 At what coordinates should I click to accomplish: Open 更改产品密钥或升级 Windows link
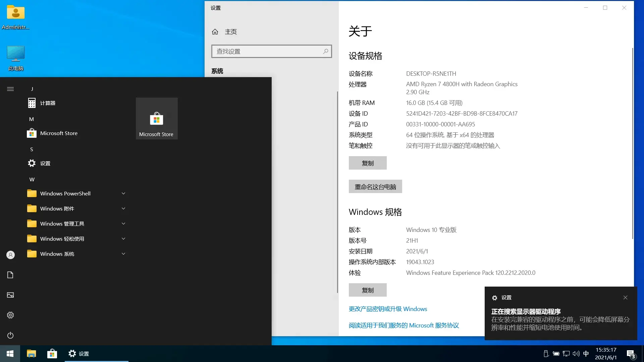coord(388,309)
